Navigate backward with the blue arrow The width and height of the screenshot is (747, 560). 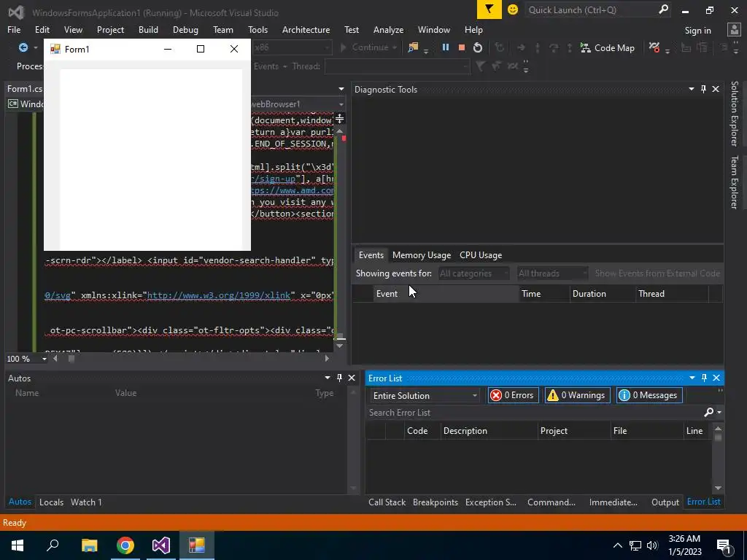coord(23,47)
